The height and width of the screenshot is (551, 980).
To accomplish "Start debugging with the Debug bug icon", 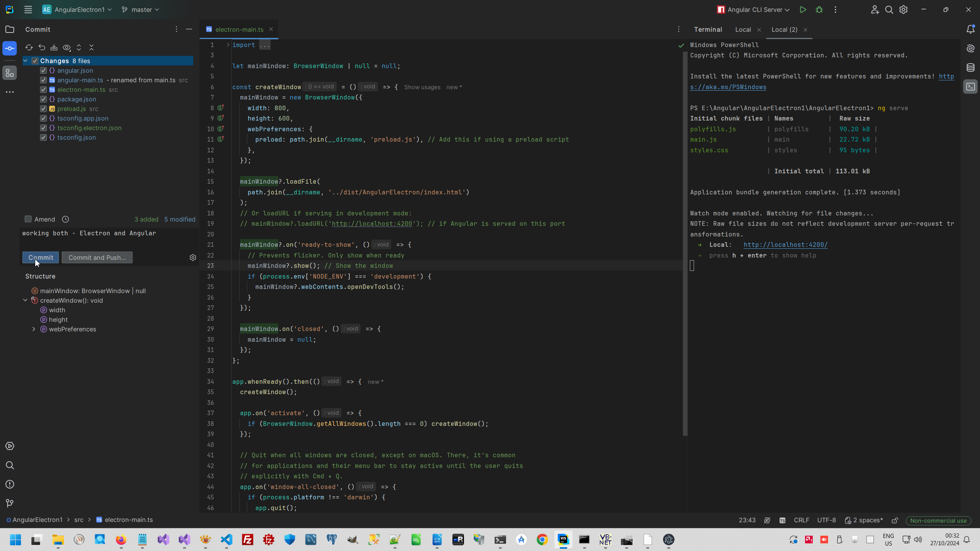I will pyautogui.click(x=819, y=10).
